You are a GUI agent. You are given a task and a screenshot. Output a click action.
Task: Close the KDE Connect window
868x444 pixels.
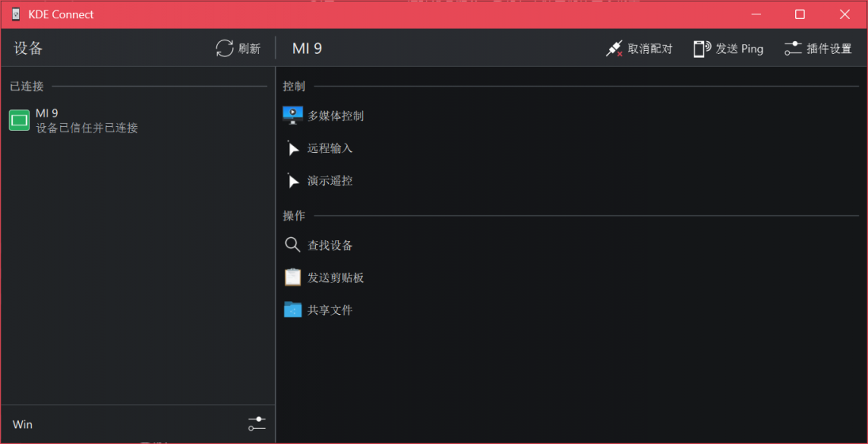tap(845, 14)
